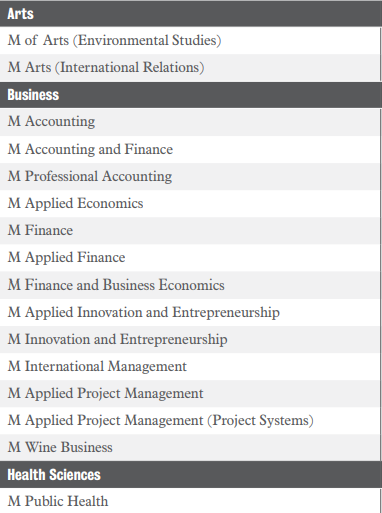Image resolution: width=382 pixels, height=513 pixels.
Task: Pick the M Finance row
Action: (190, 230)
